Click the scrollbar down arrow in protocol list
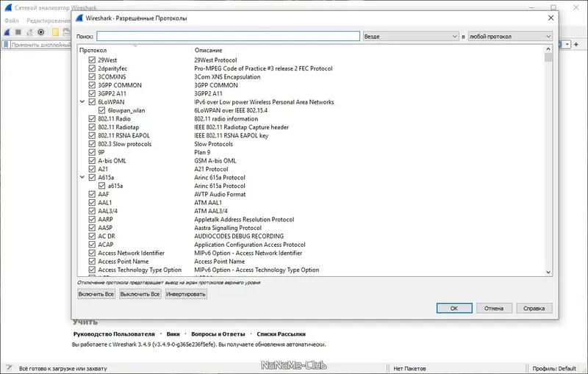This screenshot has width=588, height=374. coord(548,273)
